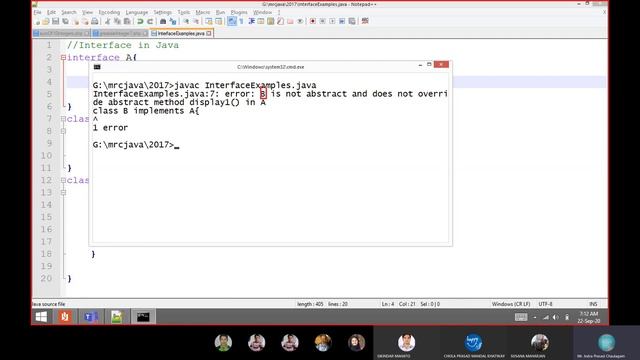Save the current file via toolbar

55,21
